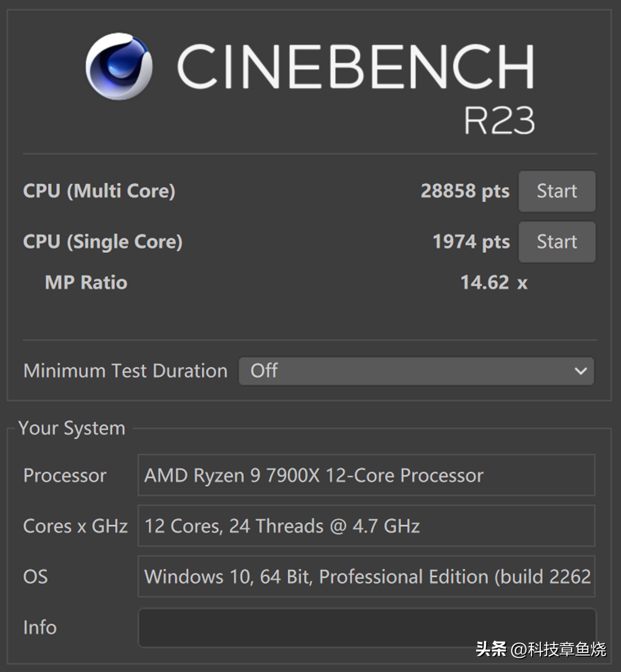Click the CPU (Single Core) label

pyautogui.click(x=103, y=242)
